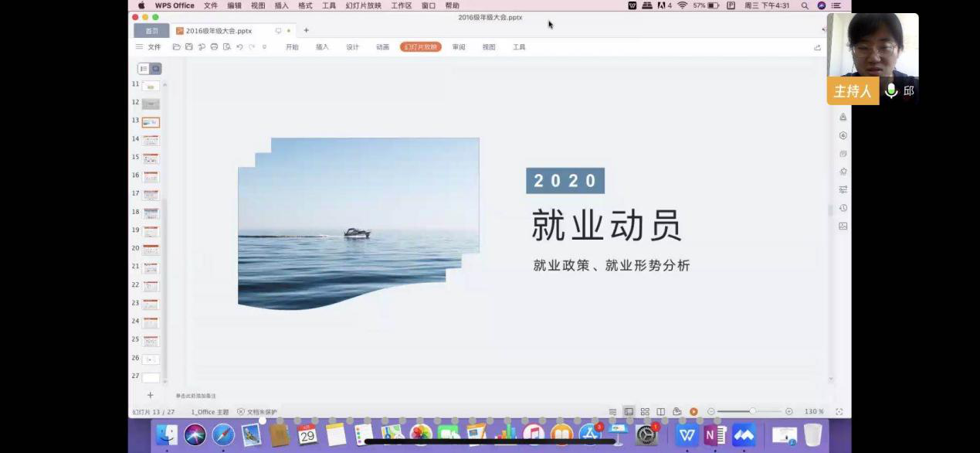Open reading view from status bar

tap(660, 412)
